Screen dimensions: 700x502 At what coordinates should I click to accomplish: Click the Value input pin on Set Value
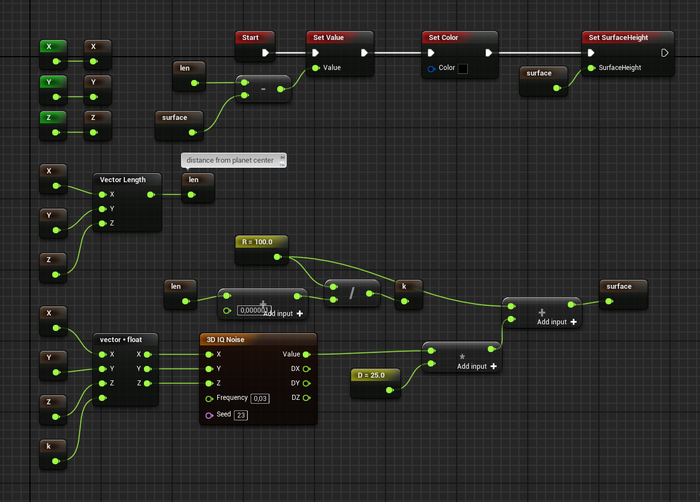316,68
